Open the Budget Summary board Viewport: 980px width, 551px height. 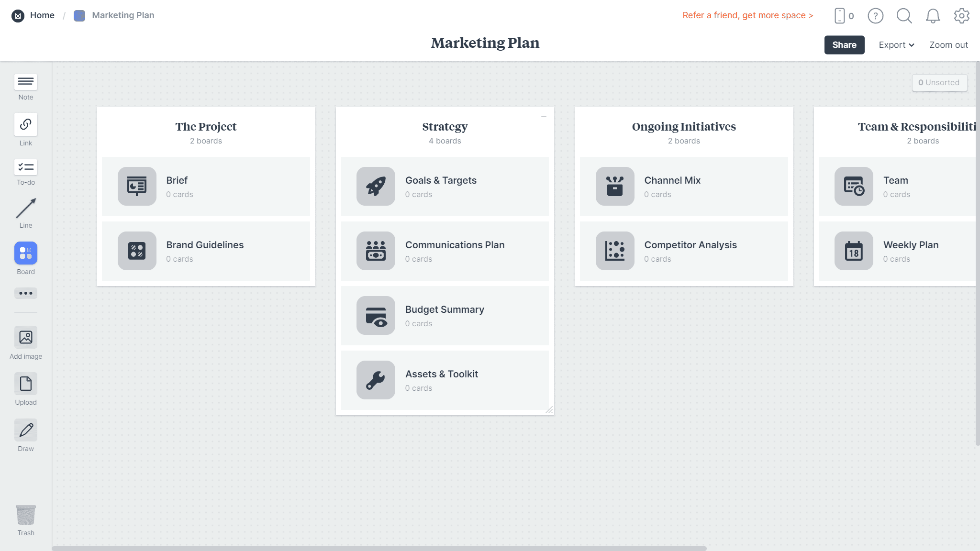click(x=445, y=316)
